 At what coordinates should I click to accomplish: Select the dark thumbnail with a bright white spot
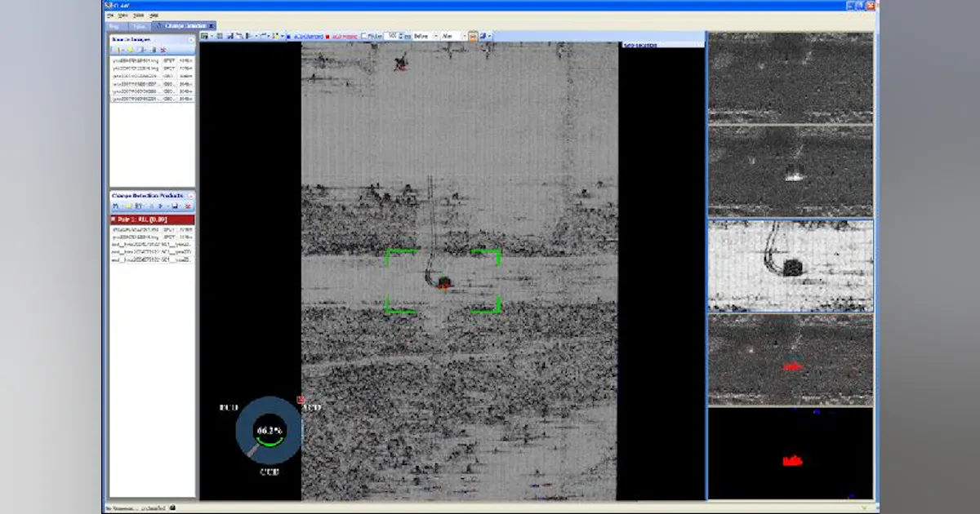791,171
